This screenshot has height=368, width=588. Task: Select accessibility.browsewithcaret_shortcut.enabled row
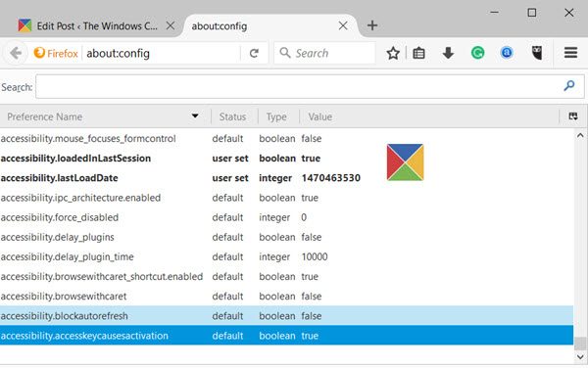[x=286, y=277]
